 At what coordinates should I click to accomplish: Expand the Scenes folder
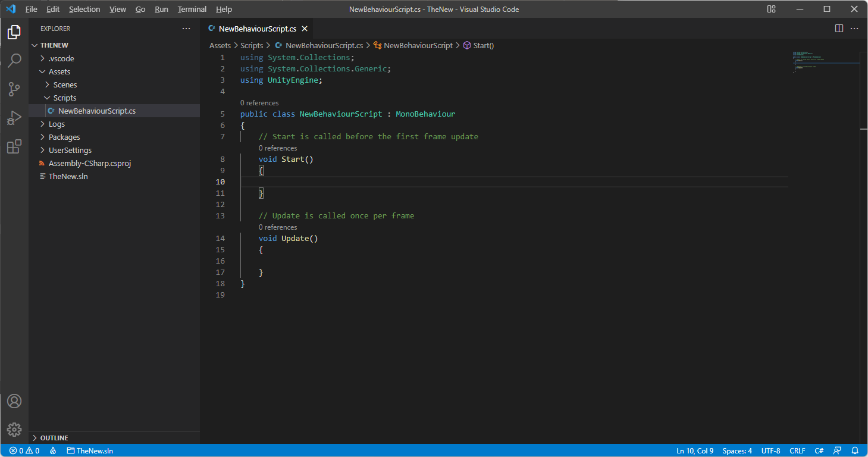coord(47,84)
